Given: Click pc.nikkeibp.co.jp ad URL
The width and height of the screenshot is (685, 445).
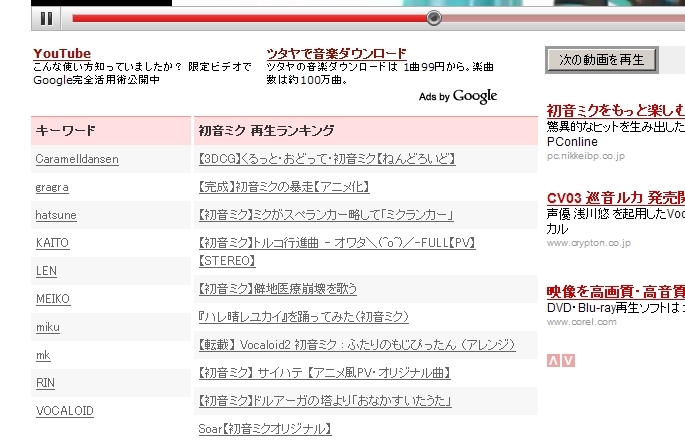Looking at the screenshot, I should [586, 156].
